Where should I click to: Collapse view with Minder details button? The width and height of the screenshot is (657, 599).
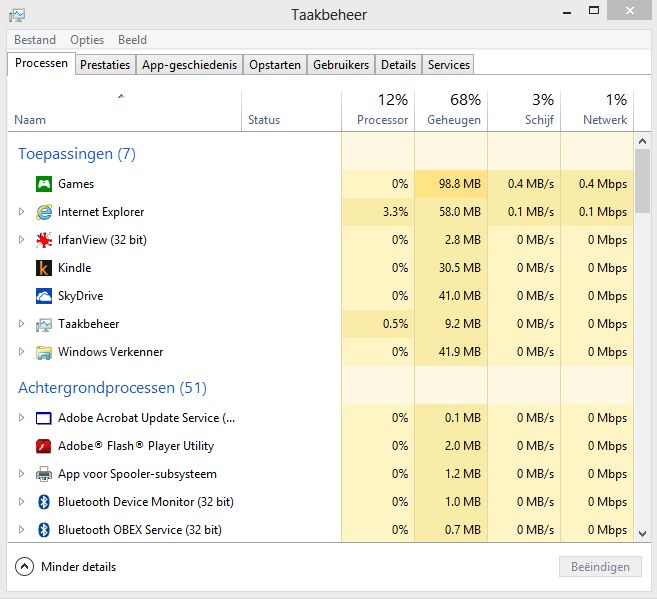click(66, 567)
